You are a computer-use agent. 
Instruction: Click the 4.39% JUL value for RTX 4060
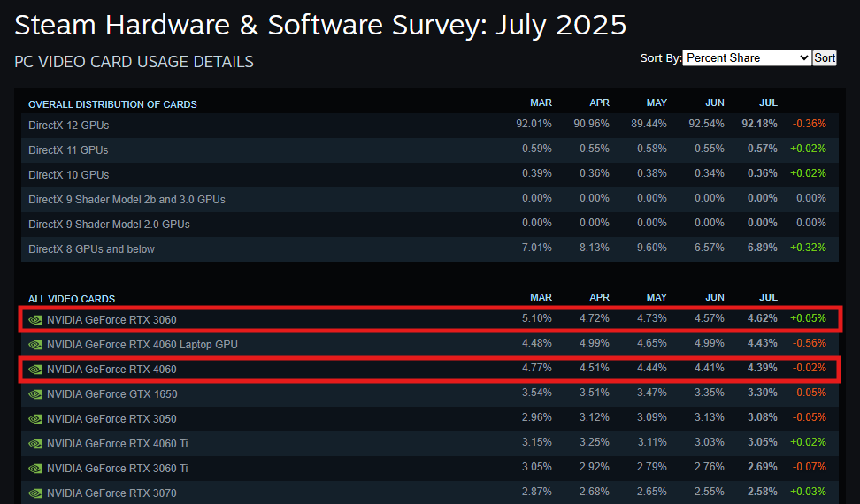(762, 368)
